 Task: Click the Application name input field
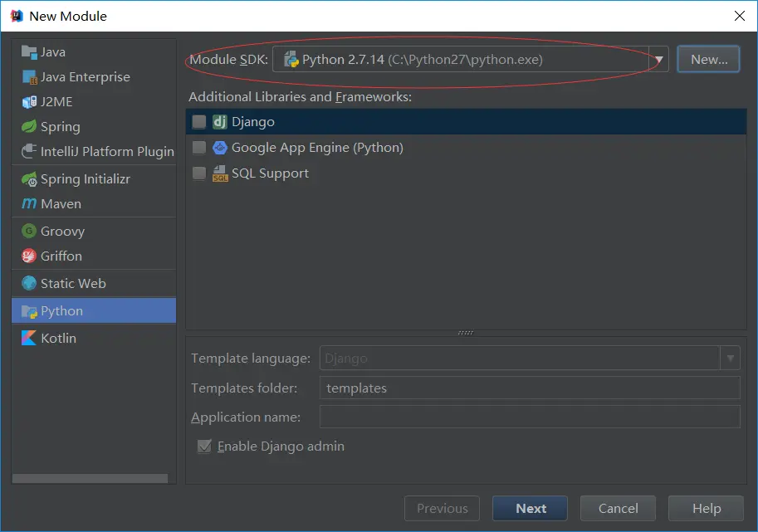click(x=530, y=417)
